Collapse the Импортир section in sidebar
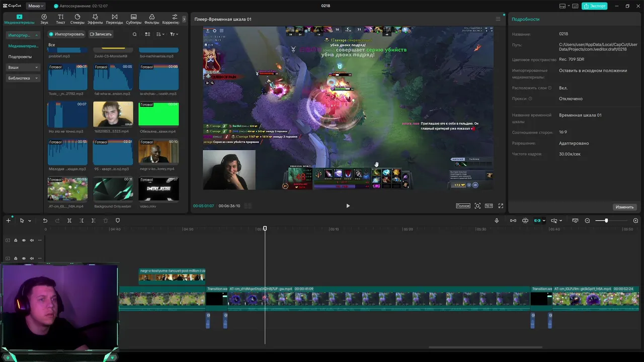 tap(23, 35)
